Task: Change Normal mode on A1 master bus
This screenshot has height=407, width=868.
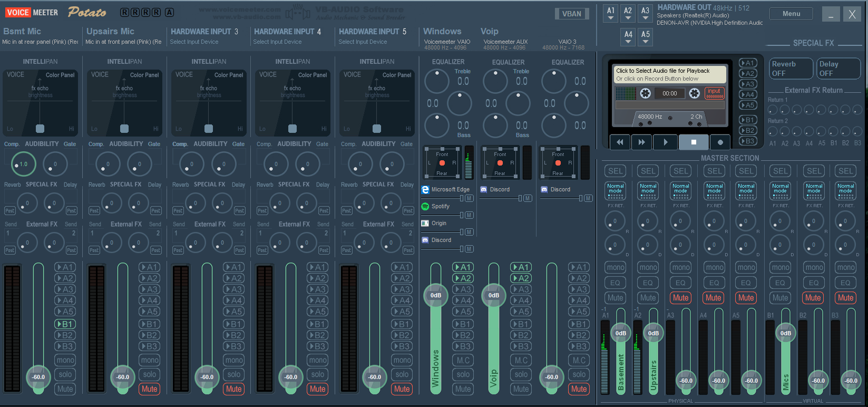Action: tap(615, 191)
